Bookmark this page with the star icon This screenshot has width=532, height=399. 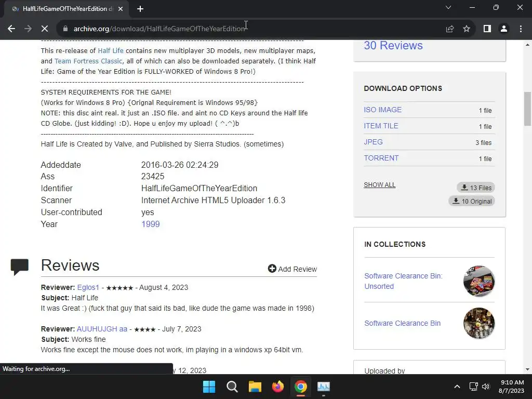coord(467,29)
